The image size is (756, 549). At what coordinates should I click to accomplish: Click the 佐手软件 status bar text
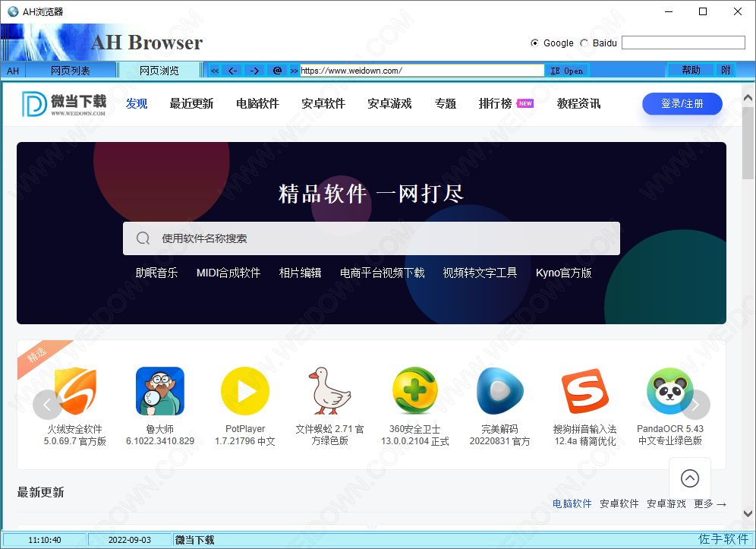click(x=723, y=539)
